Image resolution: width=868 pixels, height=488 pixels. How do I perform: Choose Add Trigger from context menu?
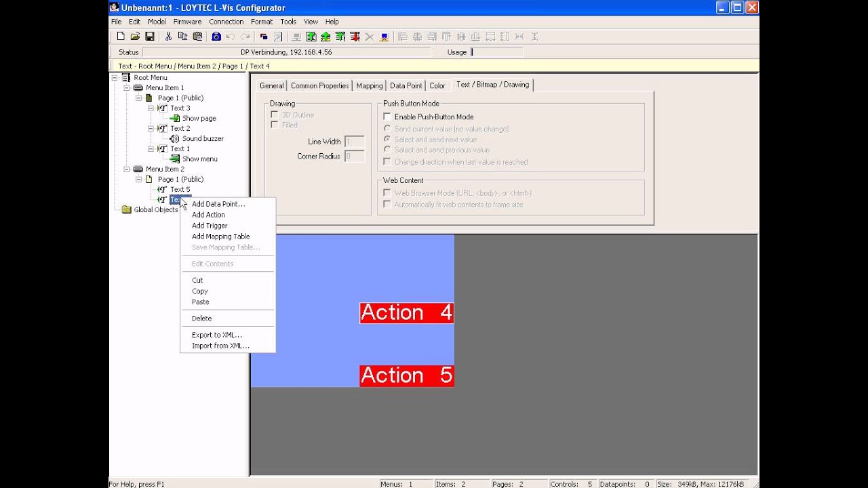click(228, 226)
